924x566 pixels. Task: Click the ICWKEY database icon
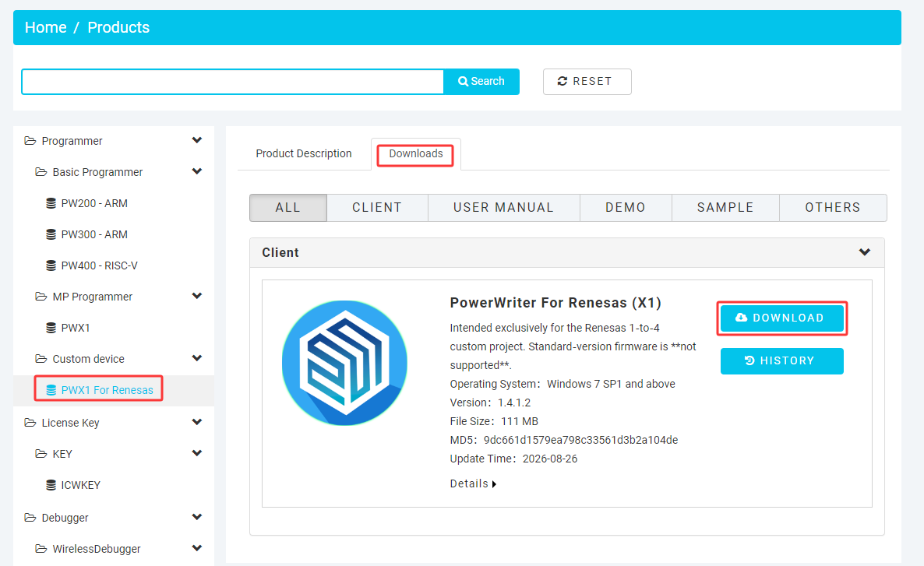click(51, 485)
